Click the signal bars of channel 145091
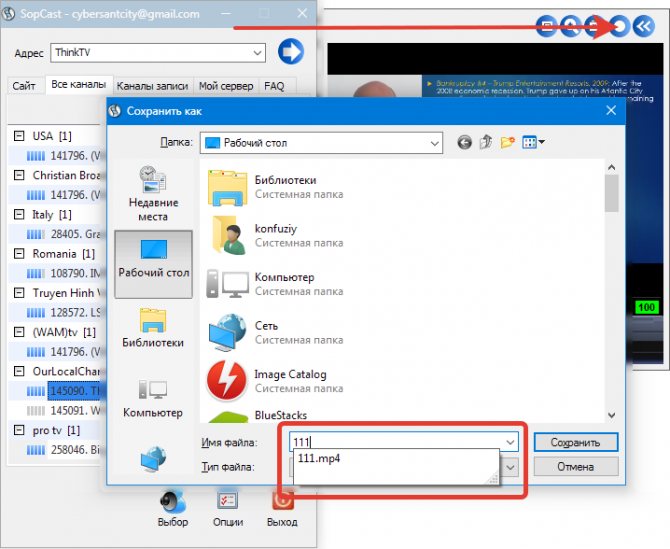670x549 pixels. click(35, 411)
